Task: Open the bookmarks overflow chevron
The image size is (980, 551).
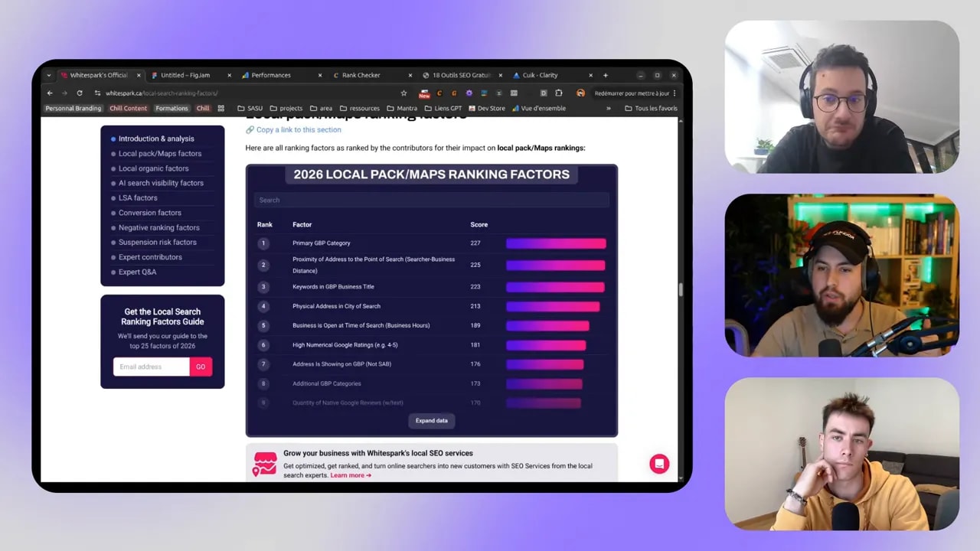Action: pyautogui.click(x=607, y=108)
